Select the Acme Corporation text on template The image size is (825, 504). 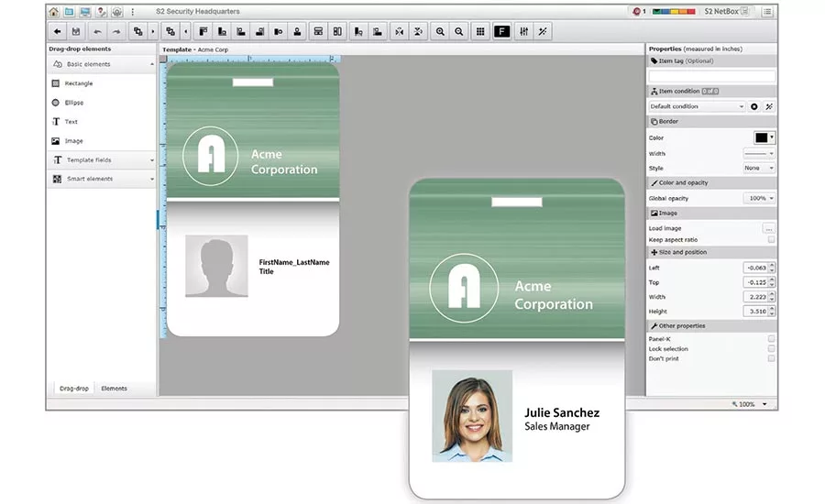click(284, 162)
